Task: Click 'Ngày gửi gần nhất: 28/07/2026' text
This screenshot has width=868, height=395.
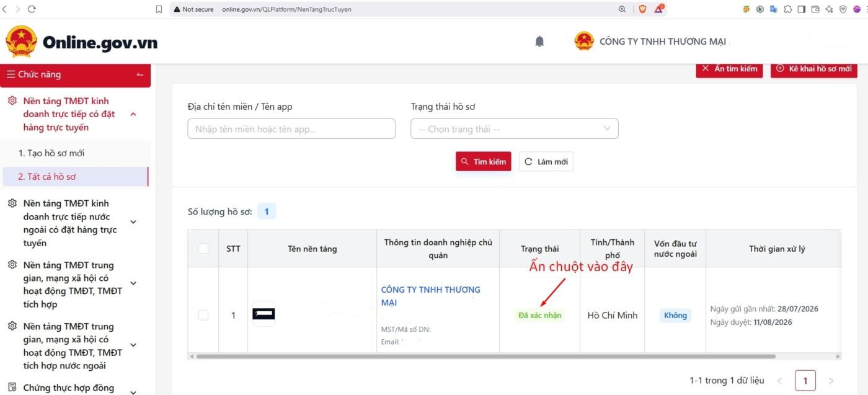Action: click(x=764, y=309)
